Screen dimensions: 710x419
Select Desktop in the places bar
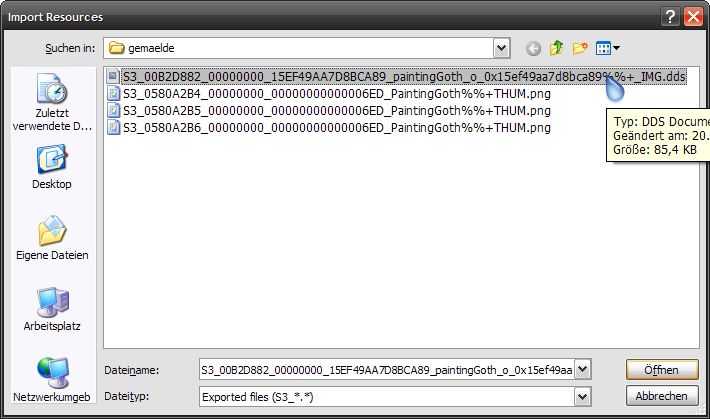[51, 167]
